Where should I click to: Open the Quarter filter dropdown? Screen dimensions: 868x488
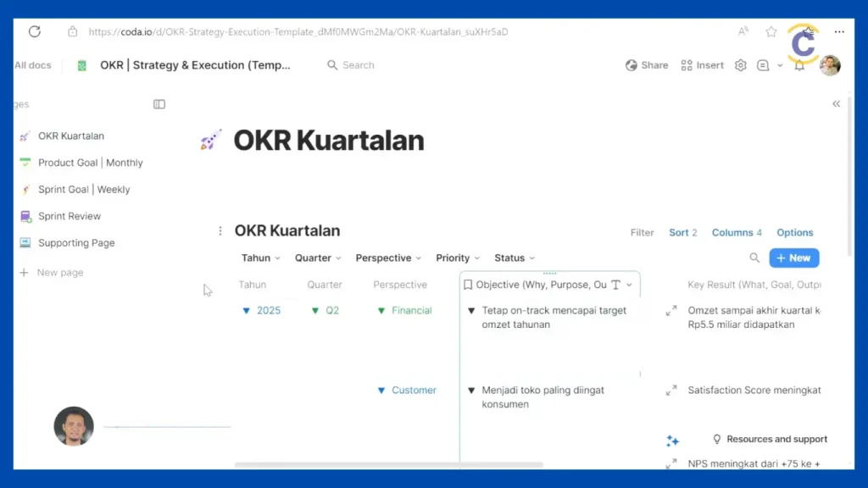(318, 258)
